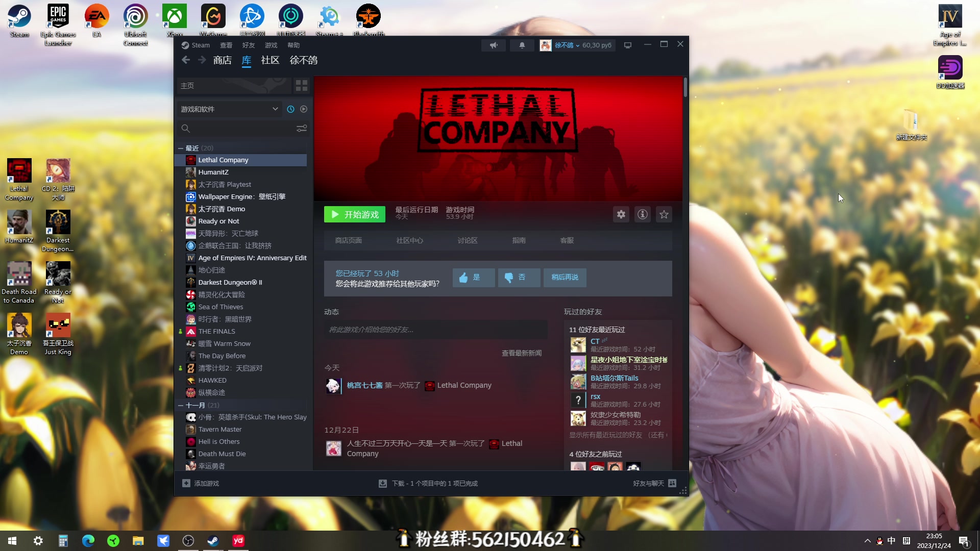Open Age of Empires IV desktop icon

click(950, 24)
